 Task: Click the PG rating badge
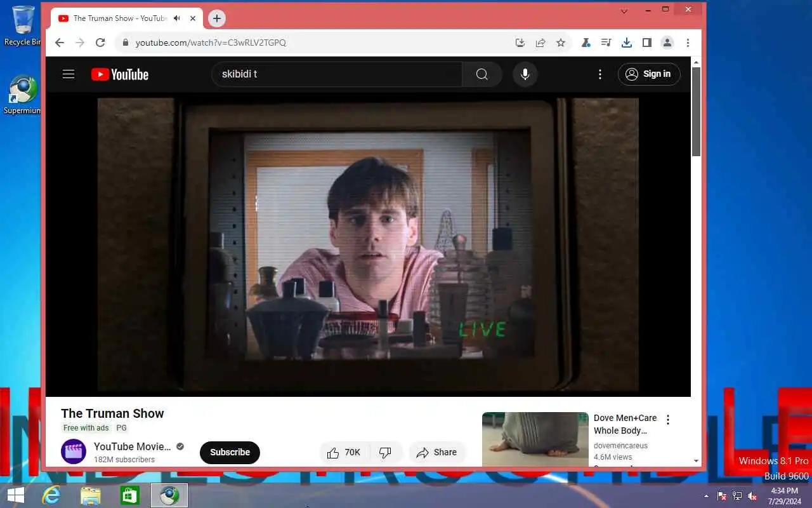pos(121,428)
